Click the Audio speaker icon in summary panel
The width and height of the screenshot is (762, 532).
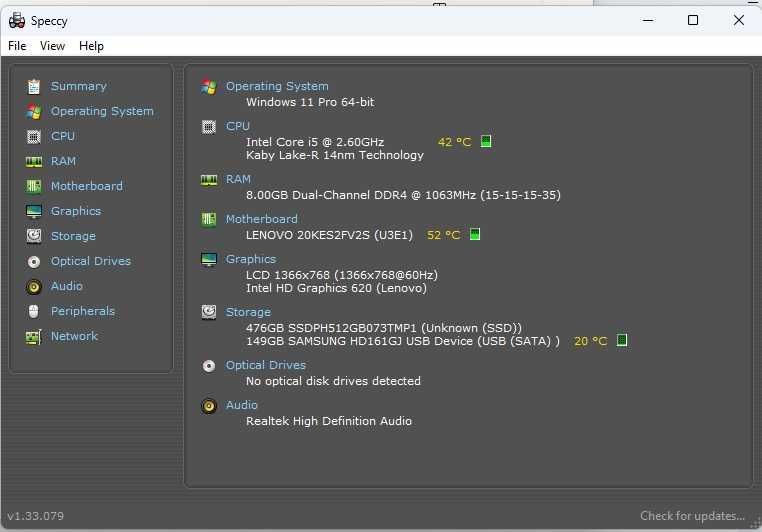tap(209, 406)
